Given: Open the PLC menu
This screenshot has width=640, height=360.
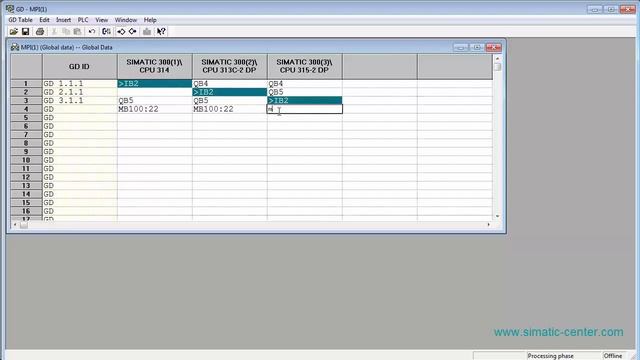Looking at the screenshot, I should (83, 20).
